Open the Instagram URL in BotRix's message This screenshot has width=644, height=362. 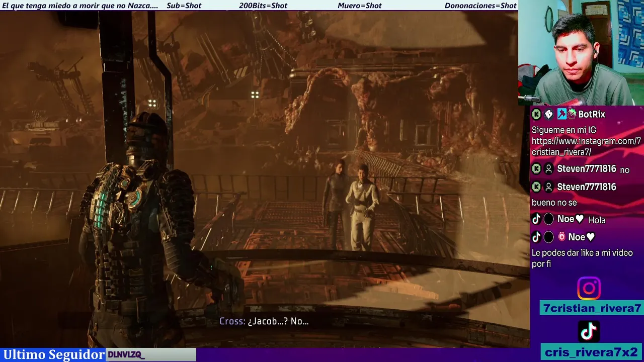586,146
